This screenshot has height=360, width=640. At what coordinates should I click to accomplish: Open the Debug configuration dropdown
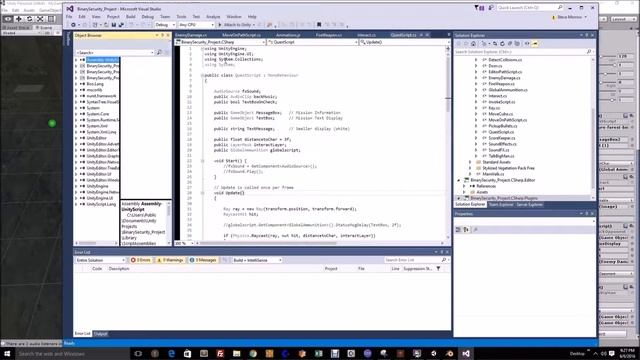165,25
